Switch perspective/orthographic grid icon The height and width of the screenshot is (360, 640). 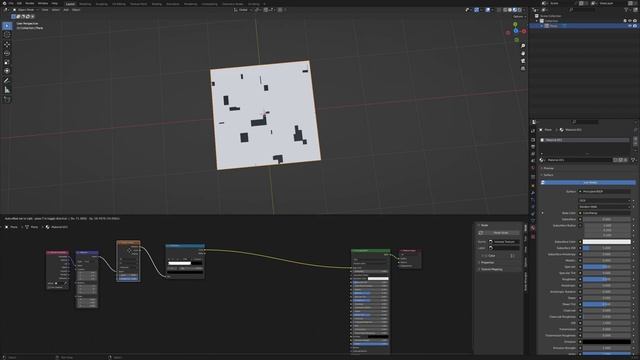(523, 68)
